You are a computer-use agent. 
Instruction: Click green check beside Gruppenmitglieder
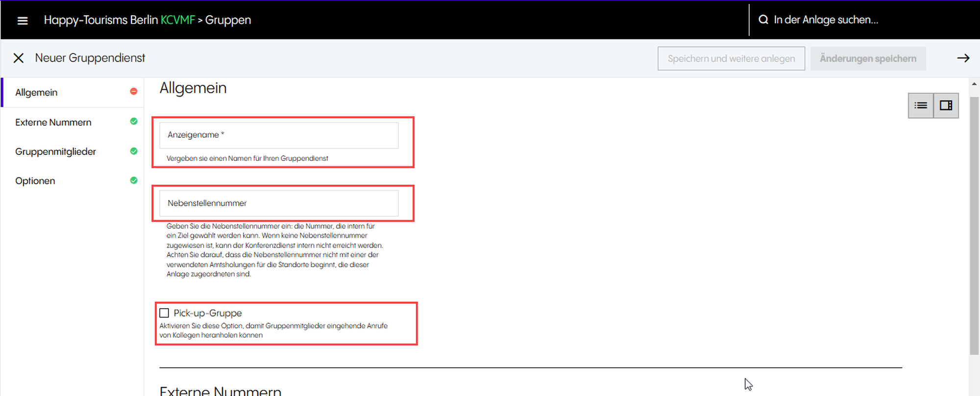coord(134,151)
